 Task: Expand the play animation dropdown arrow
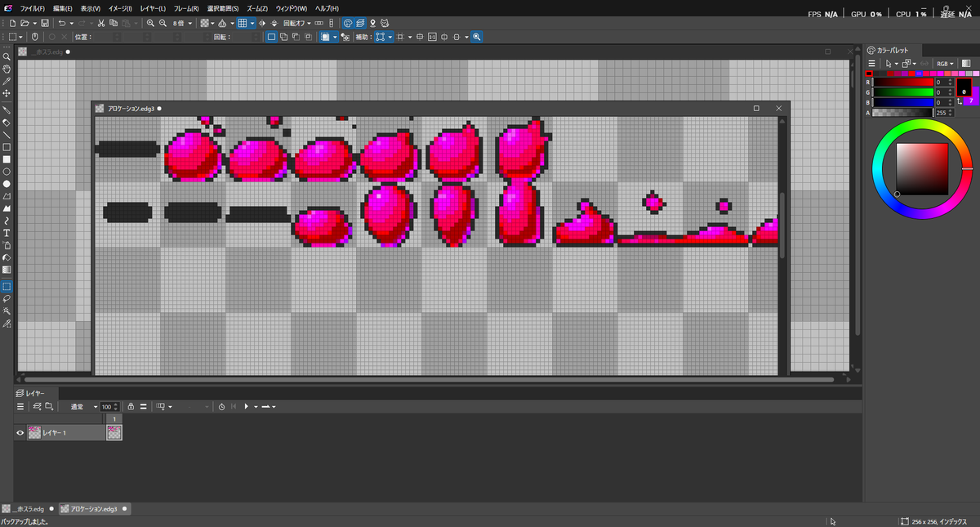point(256,406)
